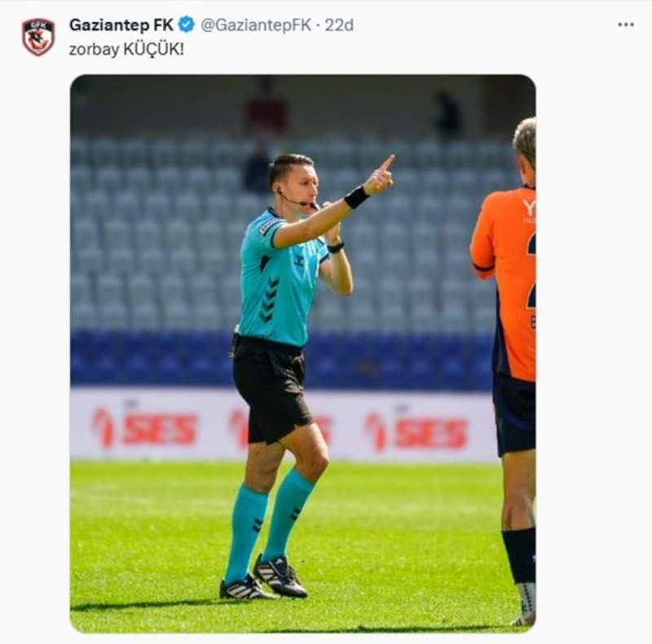Viewport: 652px width, 644px height.
Task: Click the blue verified checkmark badge
Action: point(187,25)
